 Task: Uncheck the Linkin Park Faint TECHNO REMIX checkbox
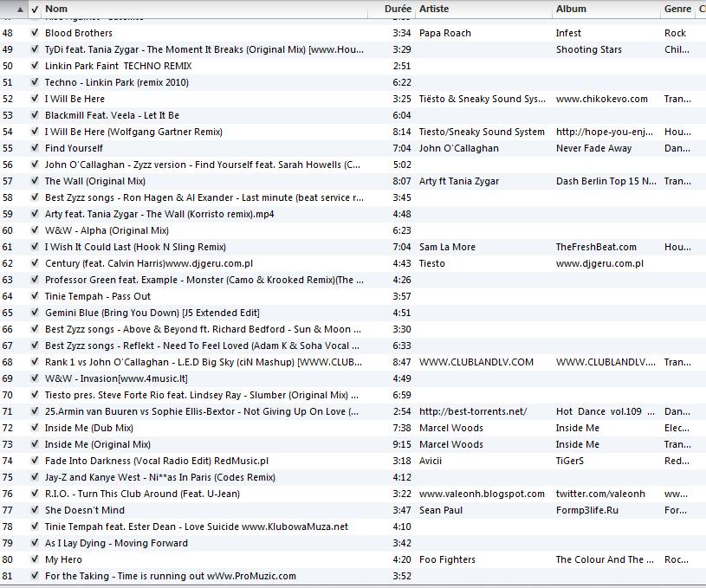coord(35,66)
